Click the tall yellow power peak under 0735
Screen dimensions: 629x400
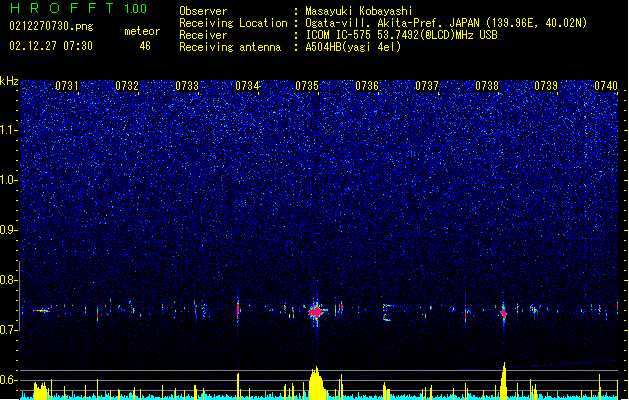[317, 383]
